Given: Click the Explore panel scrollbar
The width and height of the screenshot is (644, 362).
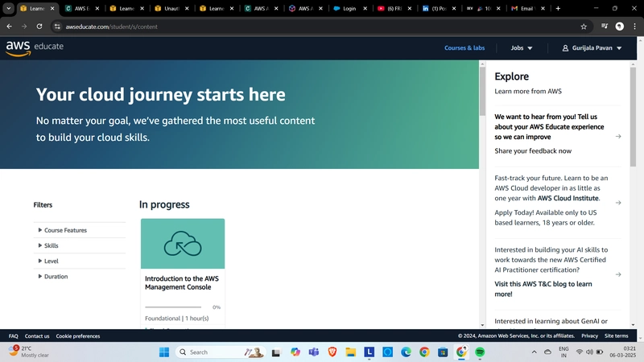Looking at the screenshot, I should [633, 117].
